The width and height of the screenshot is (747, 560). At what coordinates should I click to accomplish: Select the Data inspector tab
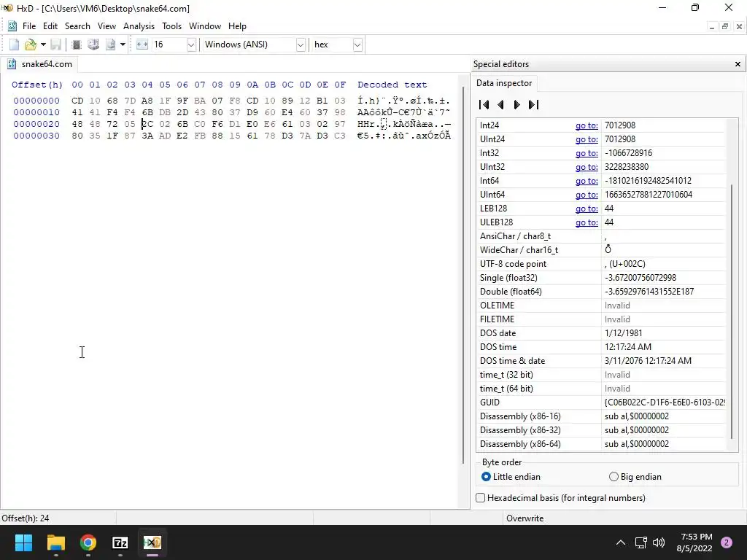(x=504, y=83)
